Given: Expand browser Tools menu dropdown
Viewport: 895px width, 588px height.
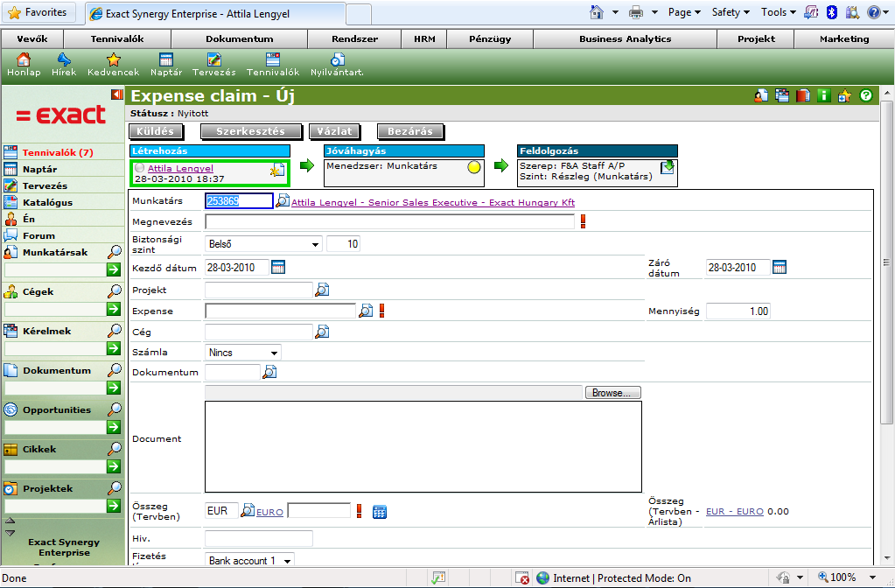Looking at the screenshot, I should click(x=779, y=12).
